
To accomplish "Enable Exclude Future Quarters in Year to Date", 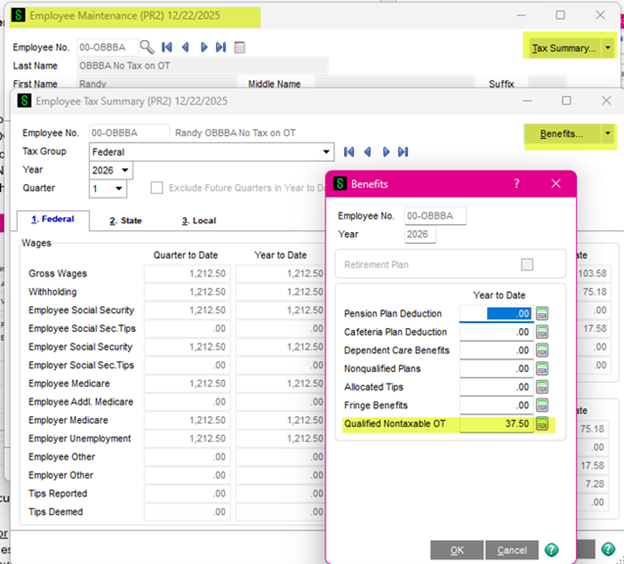I will [157, 188].
